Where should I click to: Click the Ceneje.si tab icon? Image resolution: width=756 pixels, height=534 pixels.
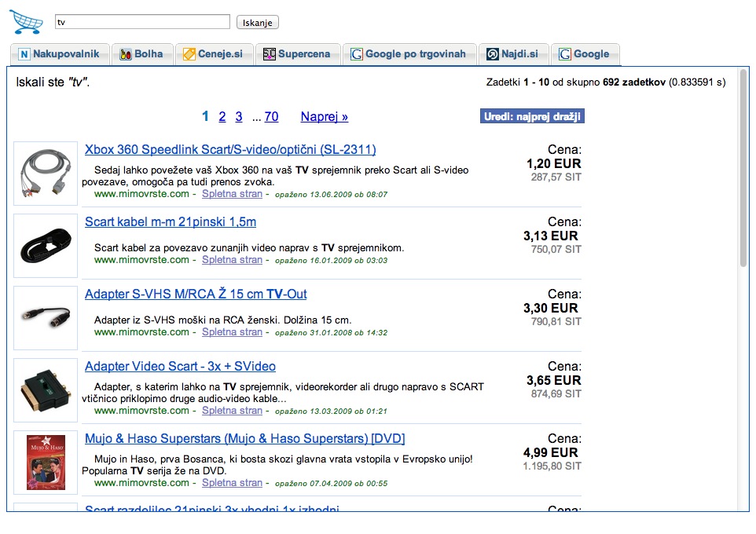[x=189, y=54]
